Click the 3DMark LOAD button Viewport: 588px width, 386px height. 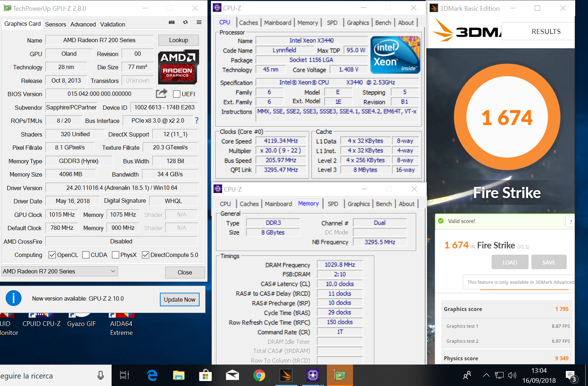tap(510, 262)
